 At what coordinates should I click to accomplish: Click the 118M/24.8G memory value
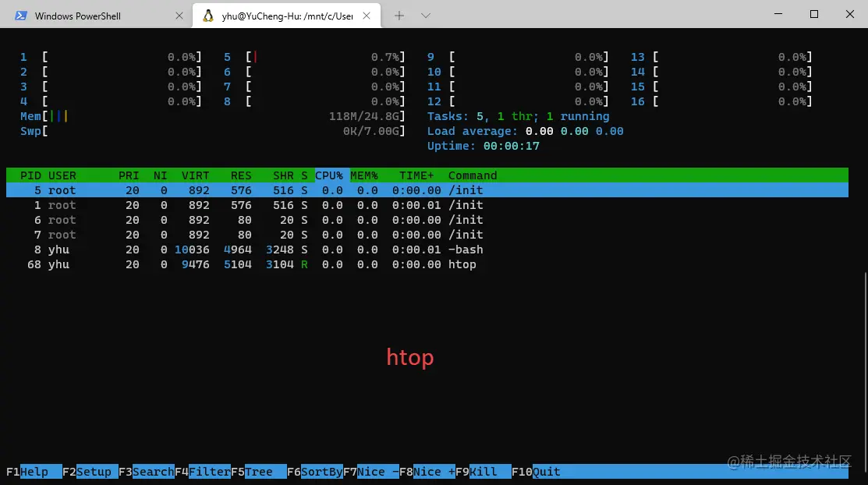(365, 116)
